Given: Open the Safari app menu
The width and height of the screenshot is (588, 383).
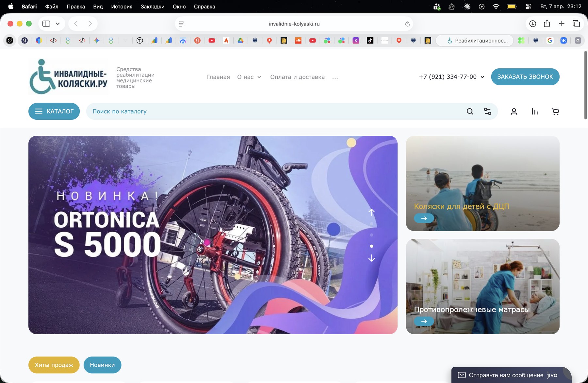Looking at the screenshot, I should pyautogui.click(x=29, y=7).
